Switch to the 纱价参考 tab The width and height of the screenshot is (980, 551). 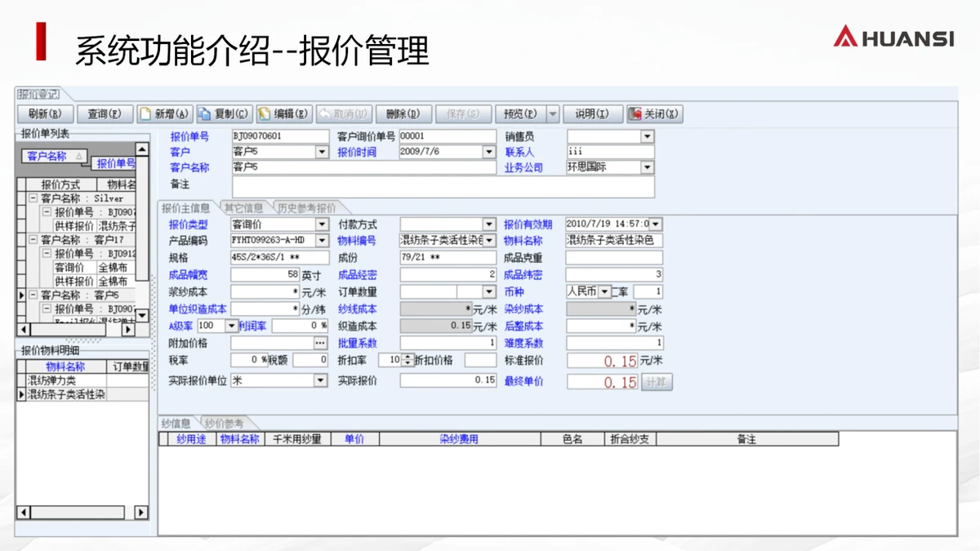224,424
